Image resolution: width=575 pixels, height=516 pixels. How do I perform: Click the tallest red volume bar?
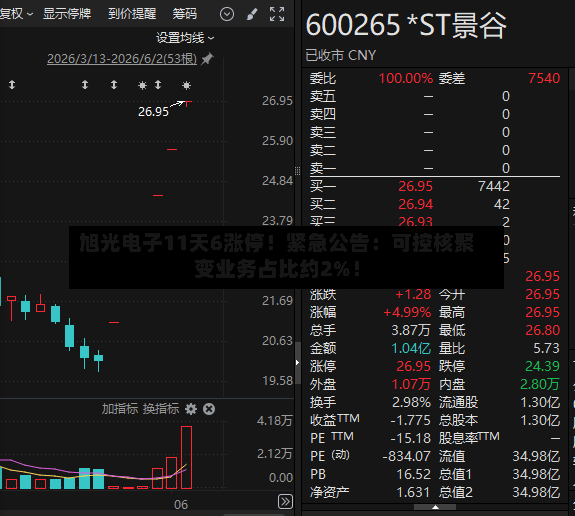click(186, 457)
